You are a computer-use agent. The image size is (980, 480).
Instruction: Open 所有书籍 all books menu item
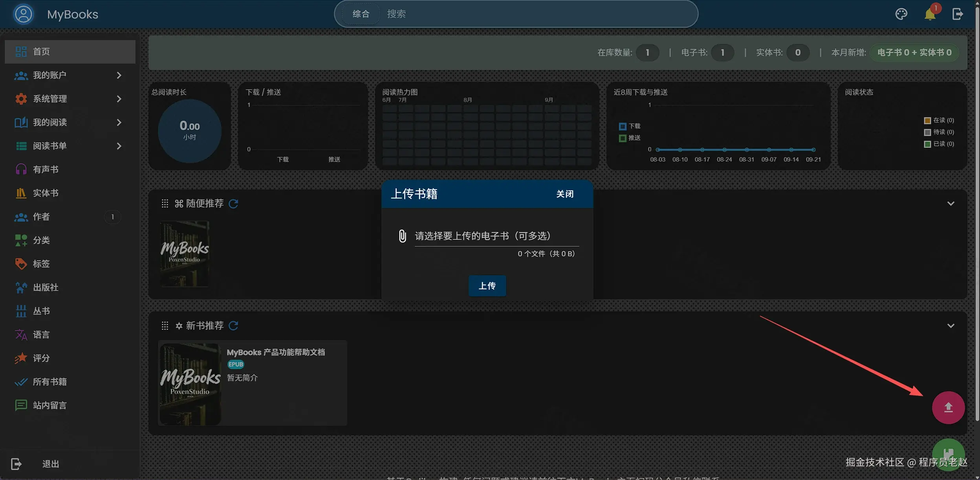tap(70, 382)
